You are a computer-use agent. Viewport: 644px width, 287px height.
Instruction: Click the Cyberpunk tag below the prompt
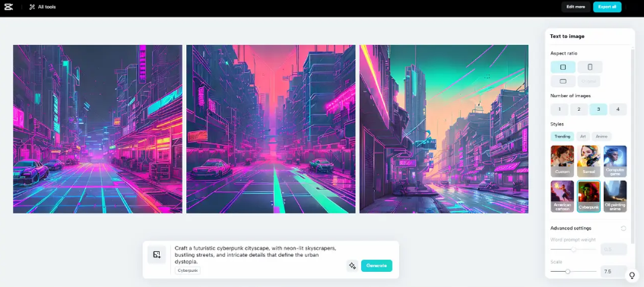coord(188,270)
